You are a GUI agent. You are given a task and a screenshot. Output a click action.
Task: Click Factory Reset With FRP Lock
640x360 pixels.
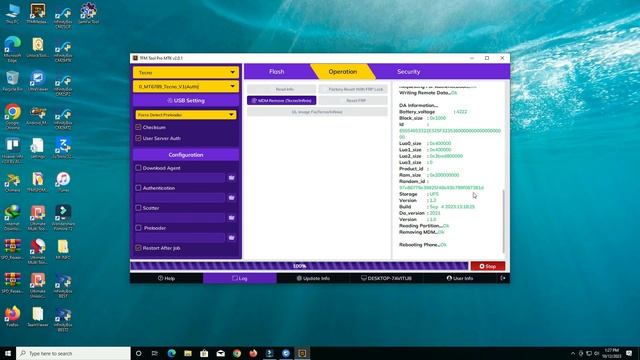pyautogui.click(x=353, y=89)
